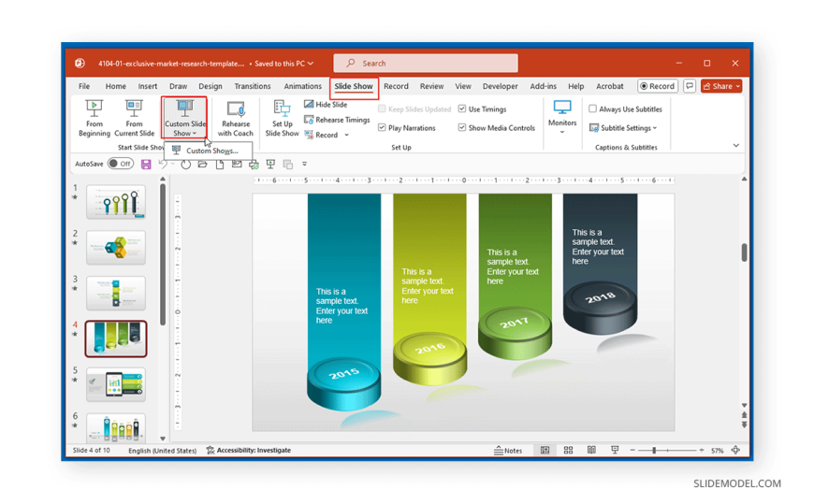Click the Keep Slides Updated checkbox
The image size is (814, 504).
tap(382, 109)
